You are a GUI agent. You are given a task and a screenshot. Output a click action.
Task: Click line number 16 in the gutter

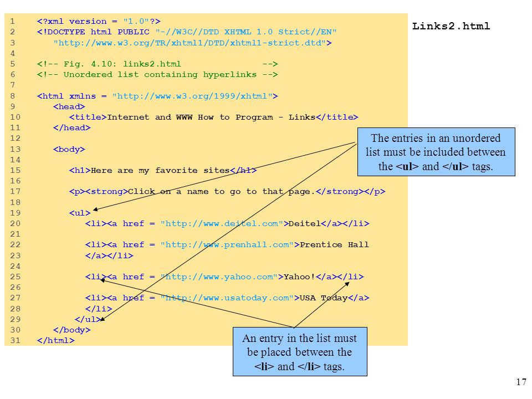(16, 181)
